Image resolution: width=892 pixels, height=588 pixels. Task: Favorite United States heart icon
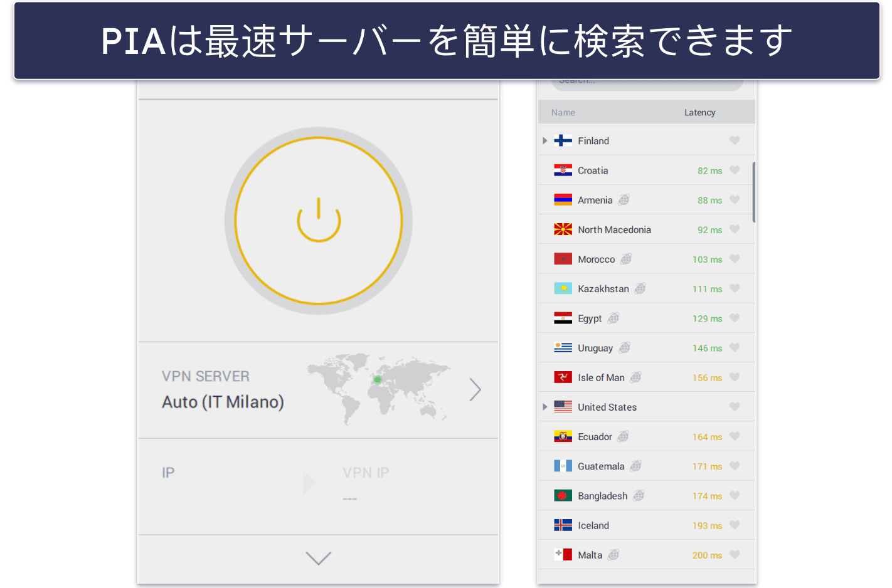[735, 406]
